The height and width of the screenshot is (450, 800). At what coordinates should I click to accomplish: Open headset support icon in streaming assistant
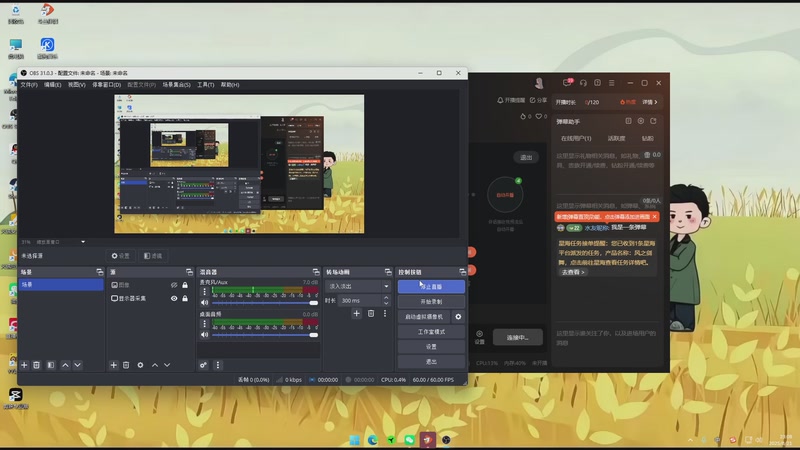click(583, 83)
